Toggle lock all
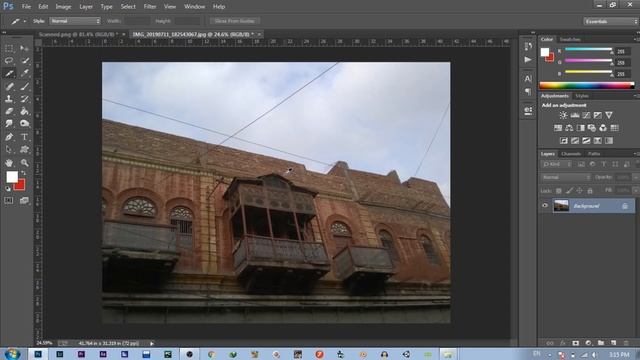 [590, 191]
